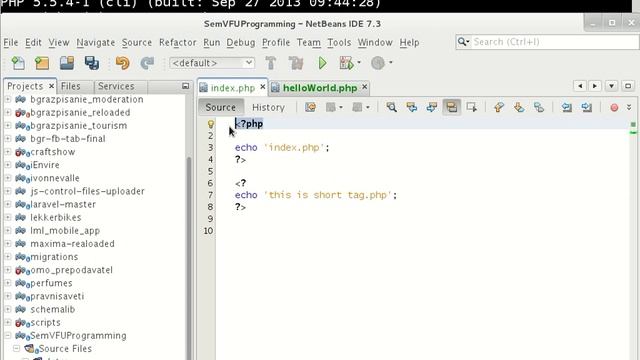Image resolution: width=640 pixels, height=360 pixels.
Task: Click Previous Bookmark icon
Action: coord(499,107)
